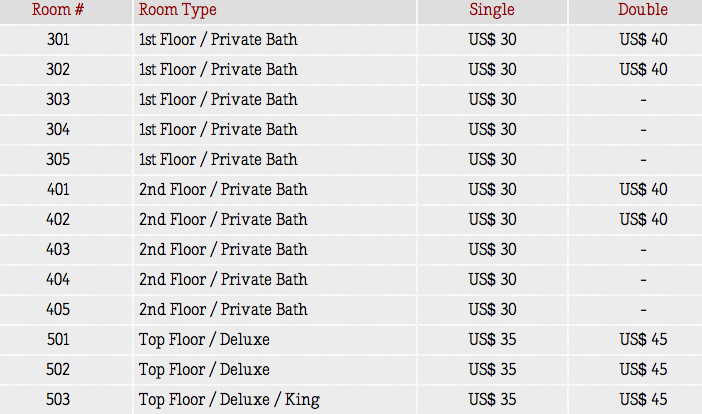Viewport: 702px width, 414px height.
Task: Click Double price US$ 40 for room 402
Action: [x=643, y=219]
